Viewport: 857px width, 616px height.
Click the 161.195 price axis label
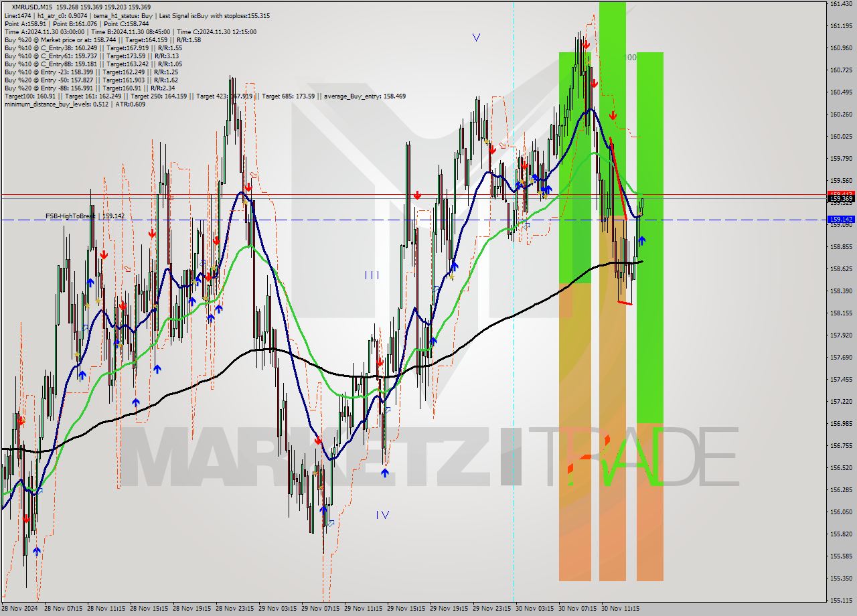tap(841, 26)
